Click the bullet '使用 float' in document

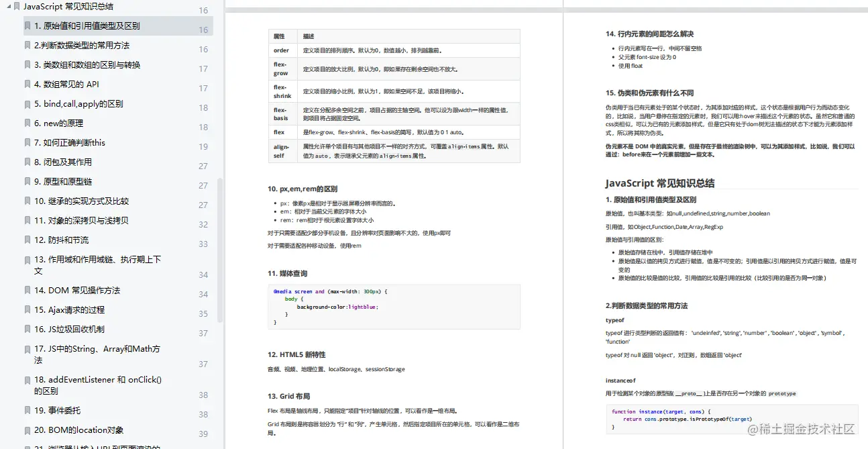point(631,66)
